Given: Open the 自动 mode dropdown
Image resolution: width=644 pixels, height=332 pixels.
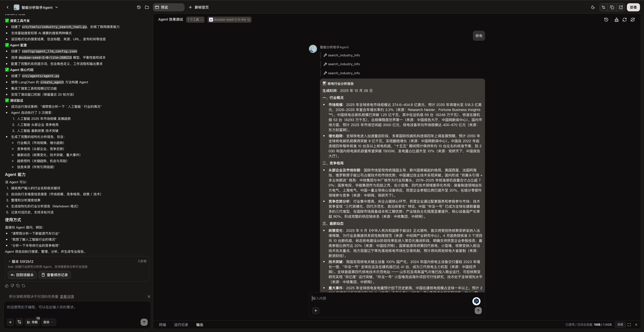Looking at the screenshot, I should [x=49, y=322].
